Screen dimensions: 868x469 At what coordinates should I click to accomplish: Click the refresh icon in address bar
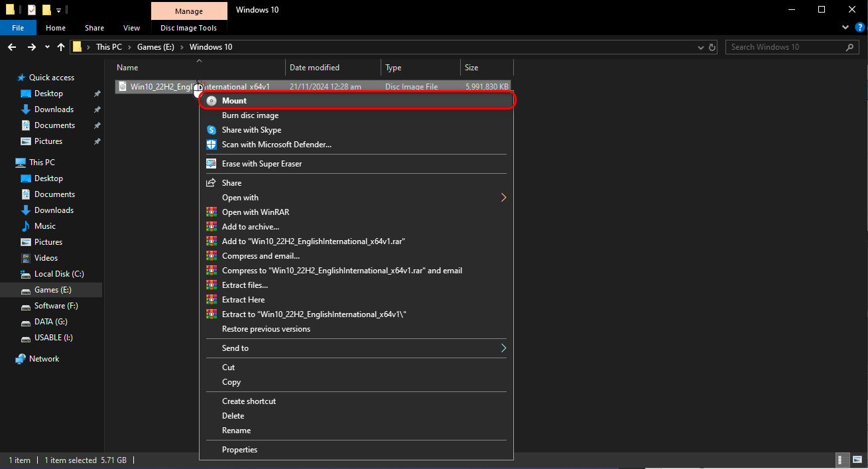tap(713, 47)
